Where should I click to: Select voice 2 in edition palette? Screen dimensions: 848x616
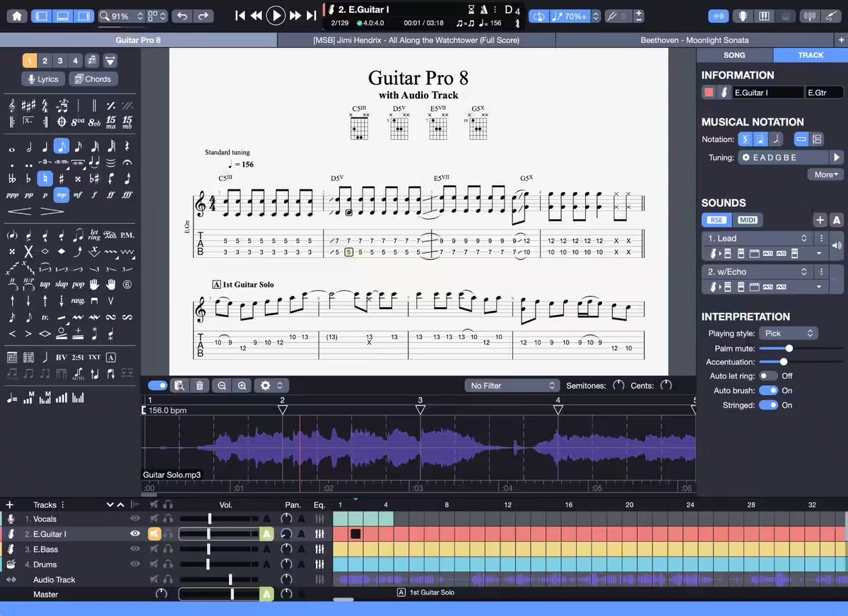point(45,61)
